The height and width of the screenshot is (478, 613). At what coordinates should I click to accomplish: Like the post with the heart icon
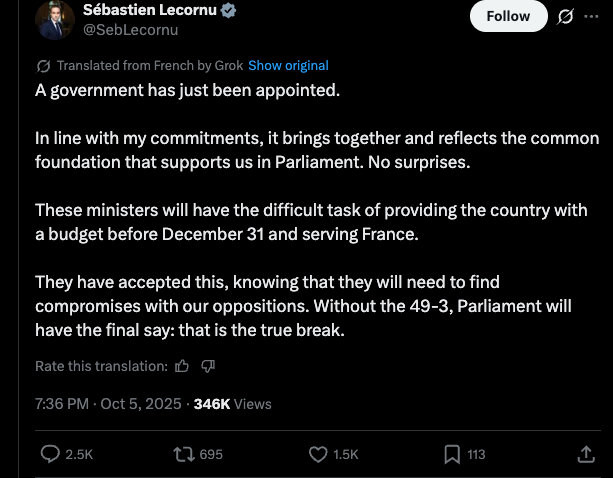click(319, 454)
